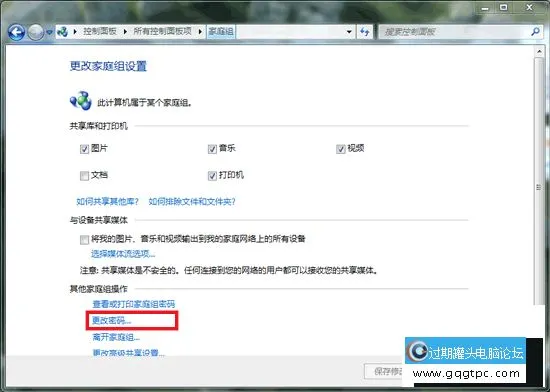
Task: Uncheck the 打印机 sharing checkbox
Action: pyautogui.click(x=212, y=176)
